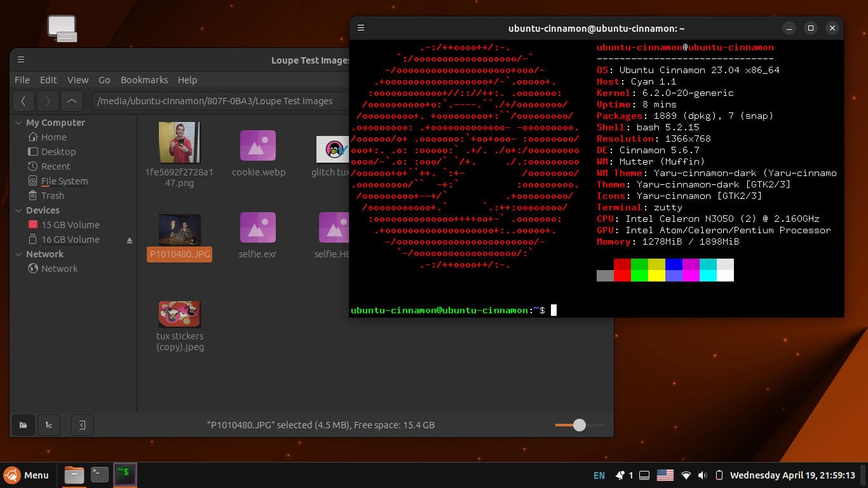Toggle icon view in the status bar
Screen dimensions: 868x488
click(x=23, y=424)
